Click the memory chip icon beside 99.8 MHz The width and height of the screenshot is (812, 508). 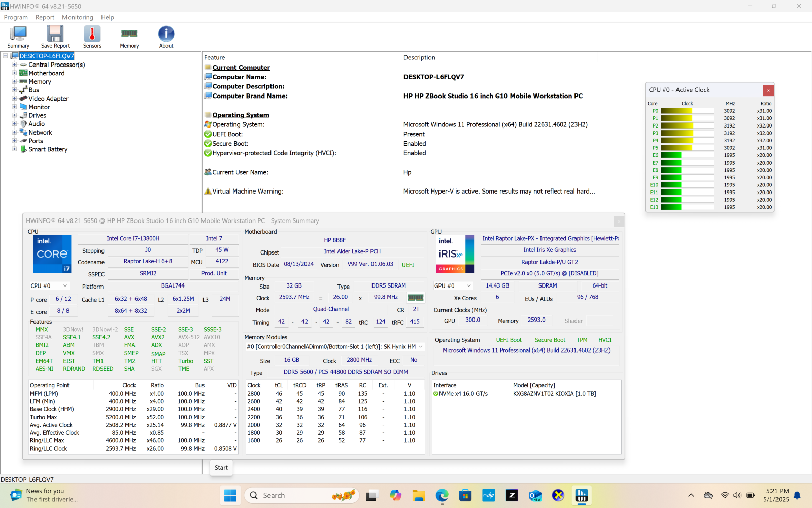pyautogui.click(x=416, y=297)
